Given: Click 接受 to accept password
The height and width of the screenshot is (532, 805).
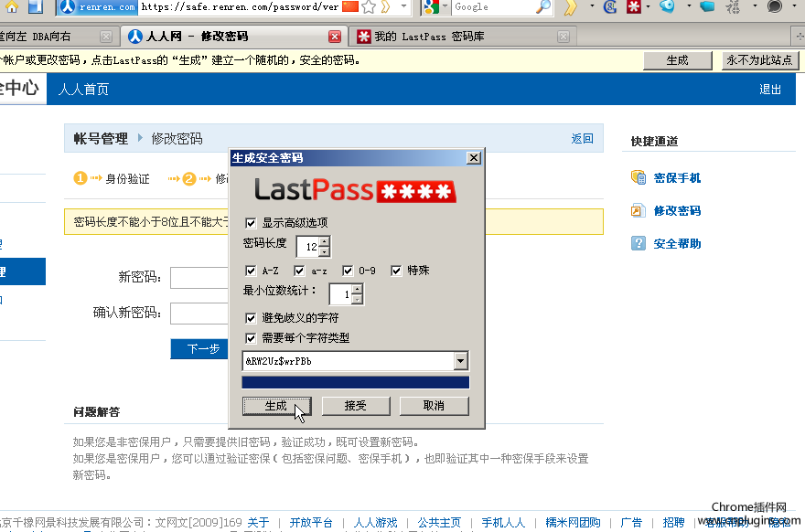Looking at the screenshot, I should coord(356,406).
